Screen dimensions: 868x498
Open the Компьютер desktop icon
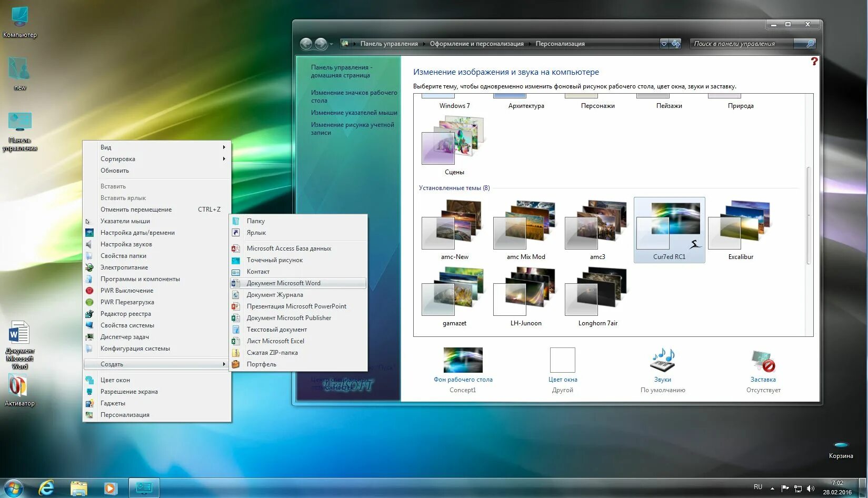coord(19,22)
